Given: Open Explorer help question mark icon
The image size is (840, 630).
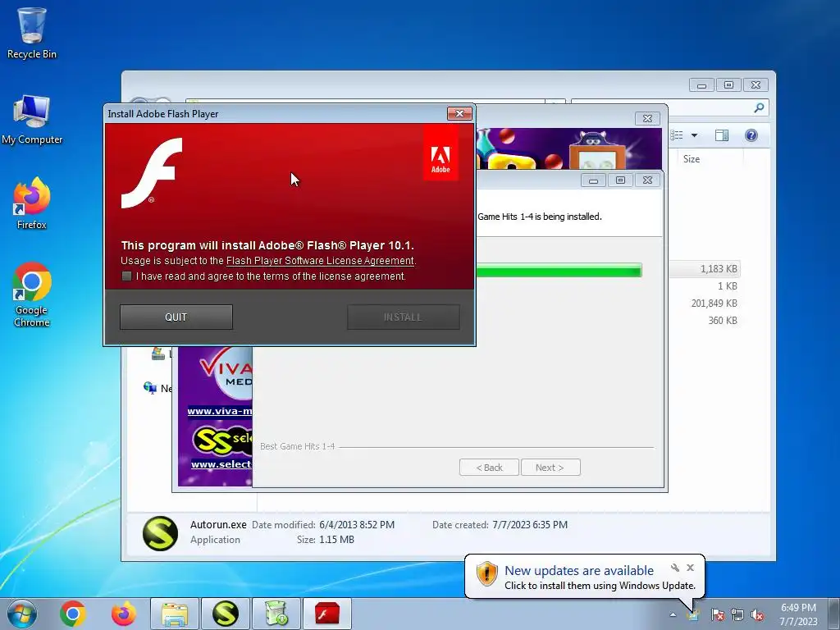Looking at the screenshot, I should coord(751,135).
